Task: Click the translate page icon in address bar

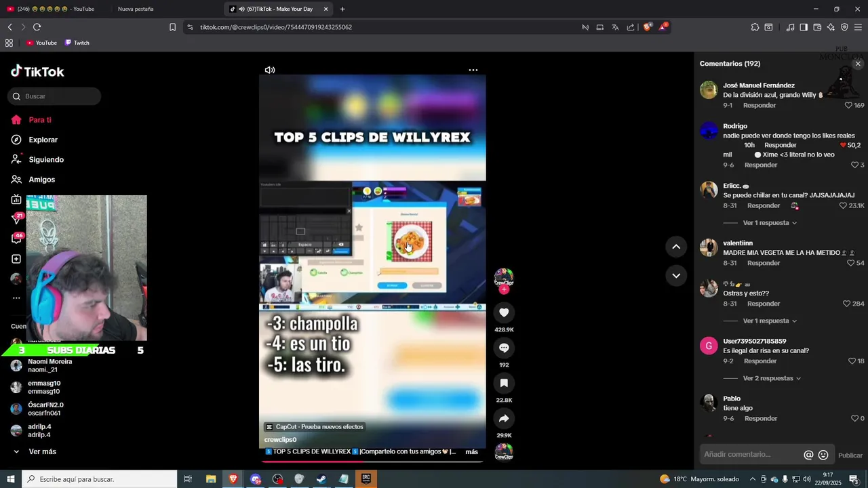Action: tap(615, 27)
